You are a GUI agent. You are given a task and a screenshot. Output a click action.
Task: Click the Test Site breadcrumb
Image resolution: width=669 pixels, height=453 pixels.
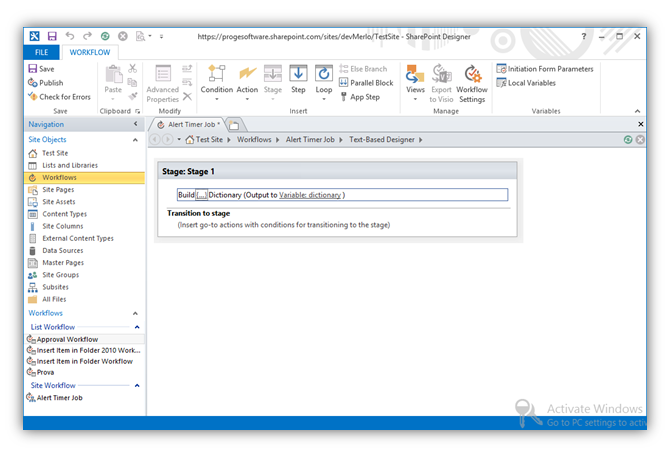pos(209,140)
